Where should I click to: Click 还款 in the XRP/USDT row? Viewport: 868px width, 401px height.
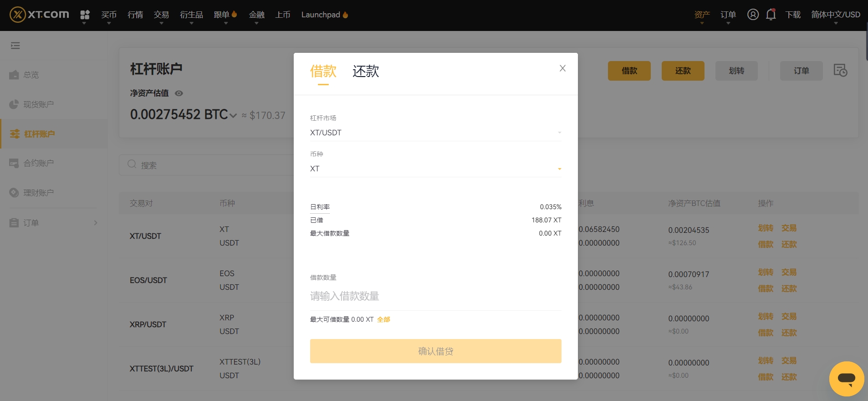pyautogui.click(x=789, y=333)
